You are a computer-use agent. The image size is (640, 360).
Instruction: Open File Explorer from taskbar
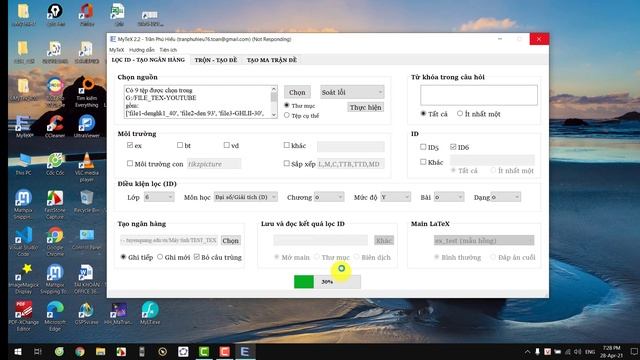tap(100, 351)
